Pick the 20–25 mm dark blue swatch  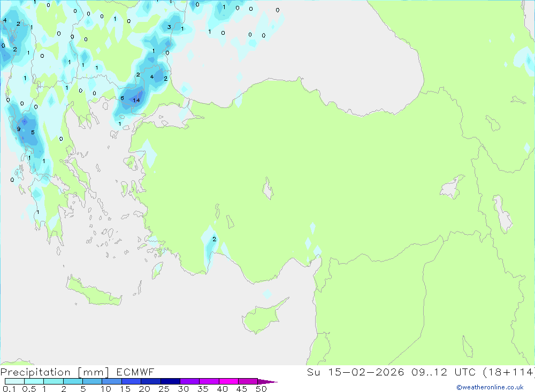click(x=150, y=381)
